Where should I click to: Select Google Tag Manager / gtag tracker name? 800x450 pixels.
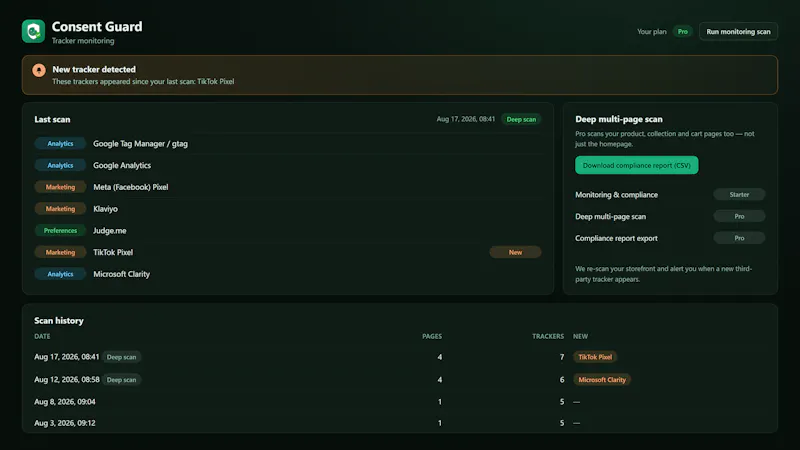[x=140, y=144]
